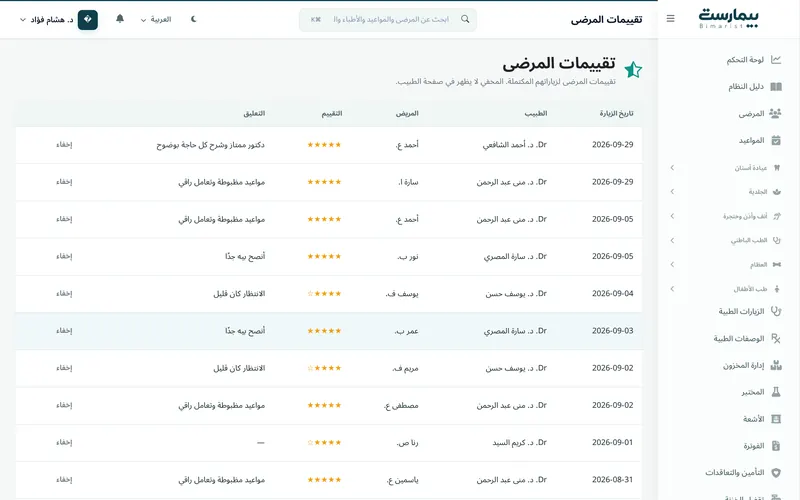Click patient name مصطفى ع.
Image resolution: width=800 pixels, height=500 pixels.
click(x=401, y=405)
